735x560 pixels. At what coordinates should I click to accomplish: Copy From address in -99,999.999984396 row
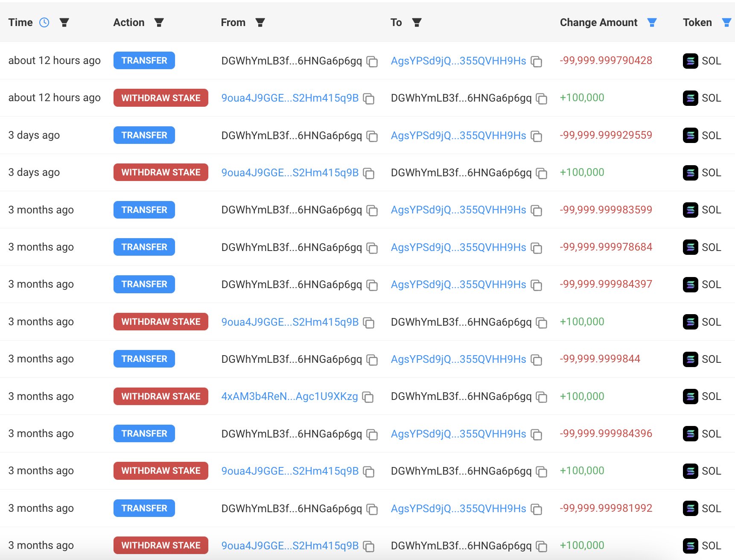[372, 435]
